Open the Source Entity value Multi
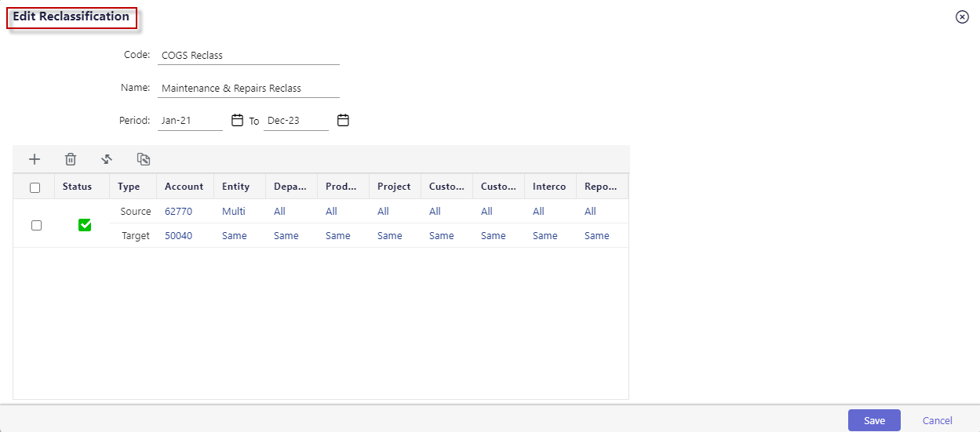This screenshot has height=432, width=980. 234,212
